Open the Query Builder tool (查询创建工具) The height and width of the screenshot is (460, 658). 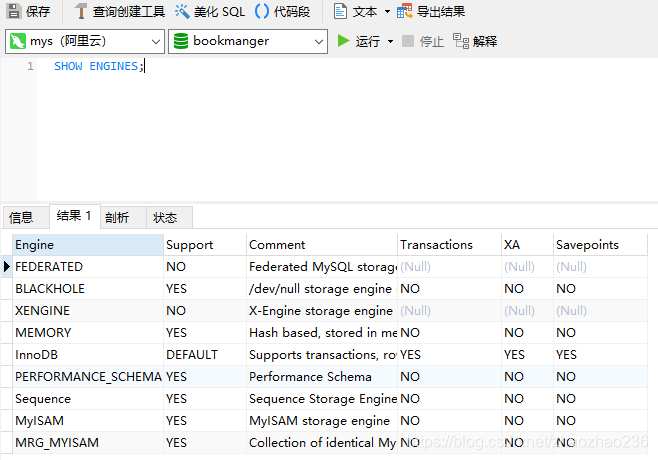click(x=120, y=11)
